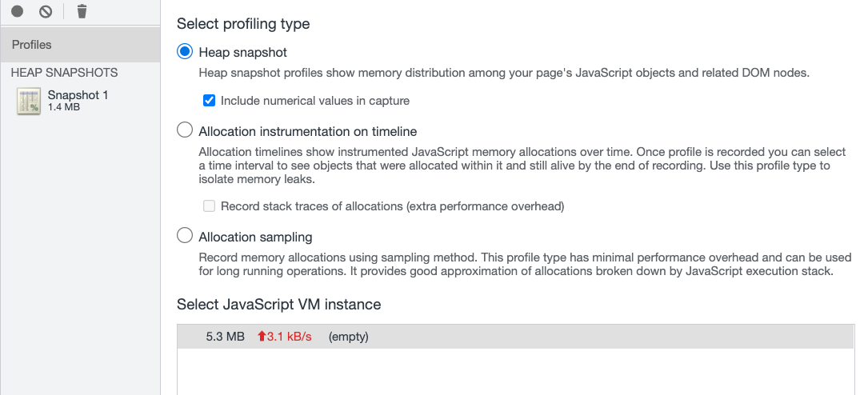Click the clear all profiles icon

[46, 11]
